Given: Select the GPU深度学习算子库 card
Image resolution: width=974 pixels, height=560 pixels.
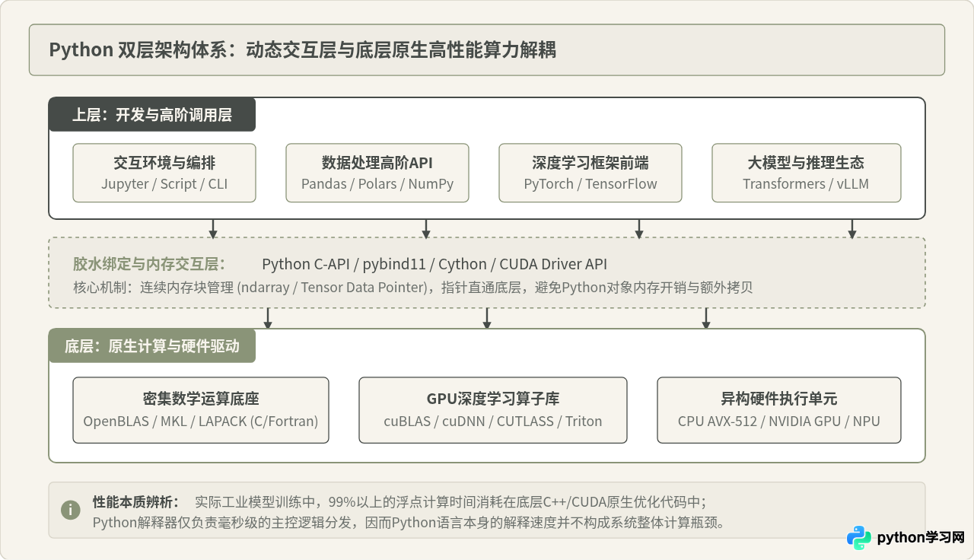Looking at the screenshot, I should click(x=493, y=410).
